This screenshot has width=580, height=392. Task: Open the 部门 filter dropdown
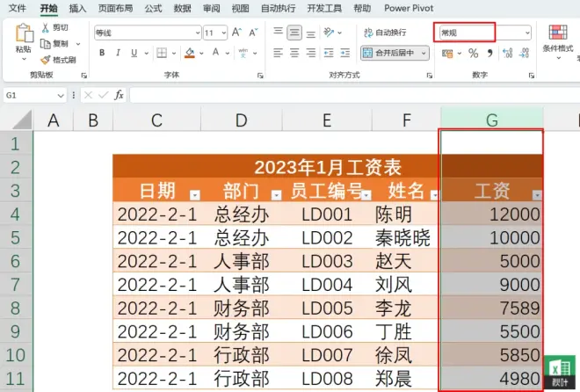(276, 195)
